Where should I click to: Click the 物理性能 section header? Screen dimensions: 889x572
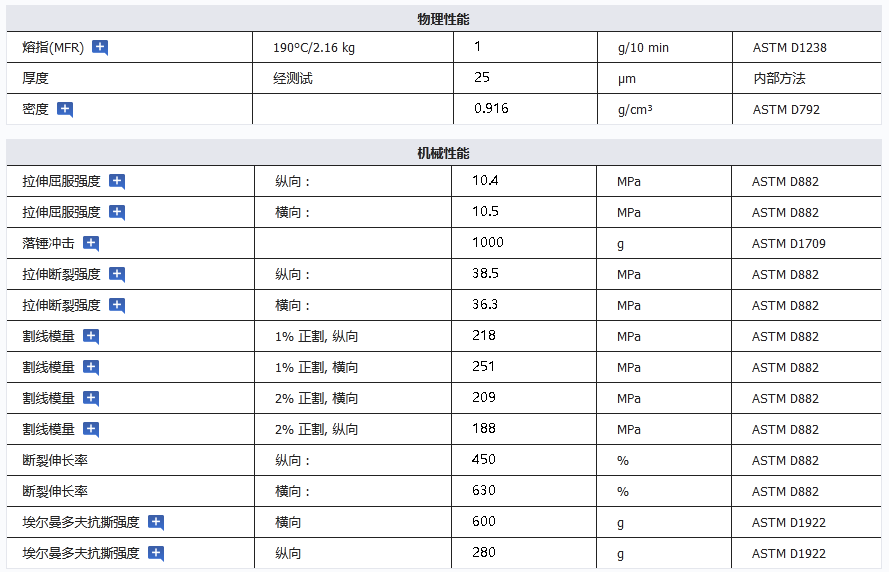click(443, 20)
